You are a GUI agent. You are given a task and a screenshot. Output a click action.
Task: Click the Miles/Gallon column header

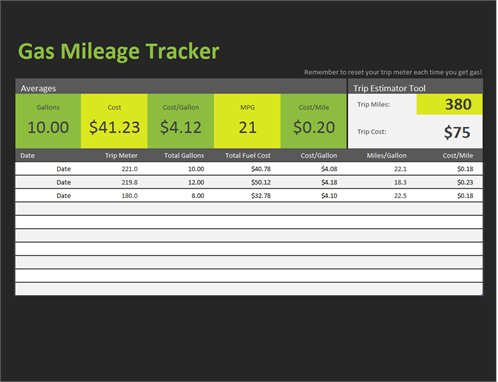click(x=386, y=155)
